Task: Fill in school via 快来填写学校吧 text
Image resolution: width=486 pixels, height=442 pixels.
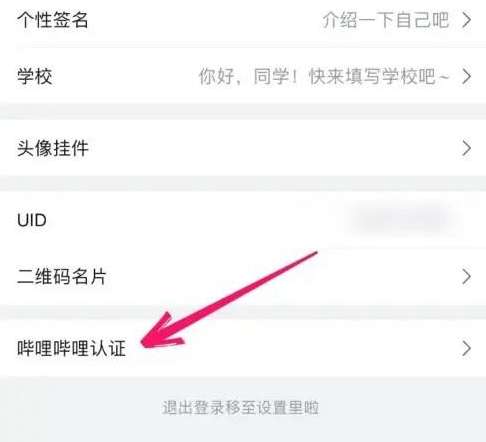Action: tap(379, 77)
